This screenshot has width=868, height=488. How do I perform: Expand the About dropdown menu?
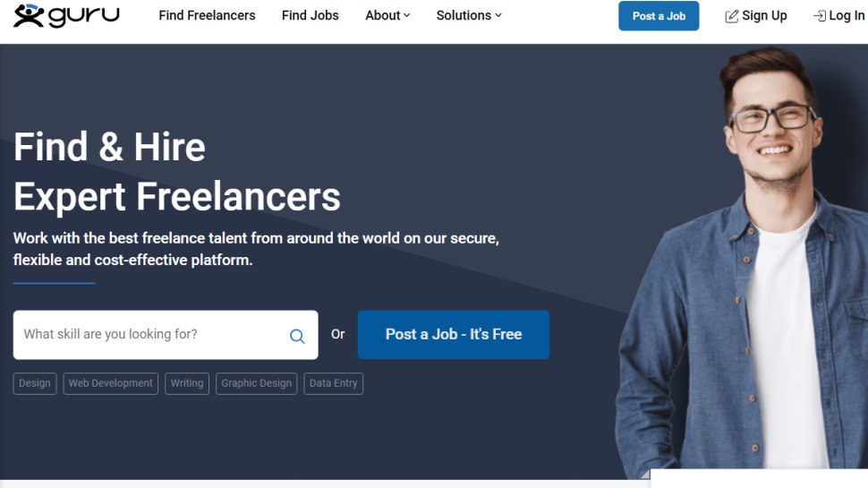pyautogui.click(x=387, y=15)
